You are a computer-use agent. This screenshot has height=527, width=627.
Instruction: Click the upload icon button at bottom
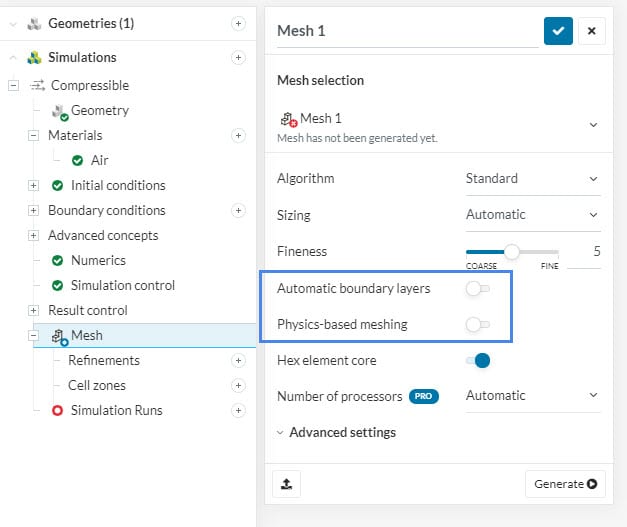tap(287, 484)
